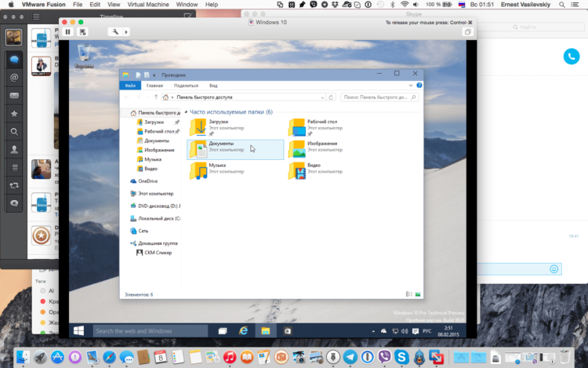Click the Поиск search field in Explorer

(x=379, y=97)
